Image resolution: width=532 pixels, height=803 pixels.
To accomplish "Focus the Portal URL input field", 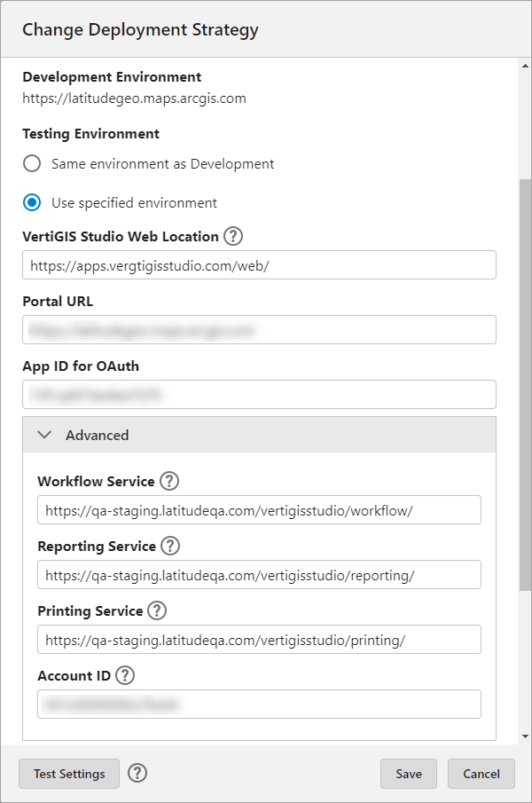I will tap(259, 330).
